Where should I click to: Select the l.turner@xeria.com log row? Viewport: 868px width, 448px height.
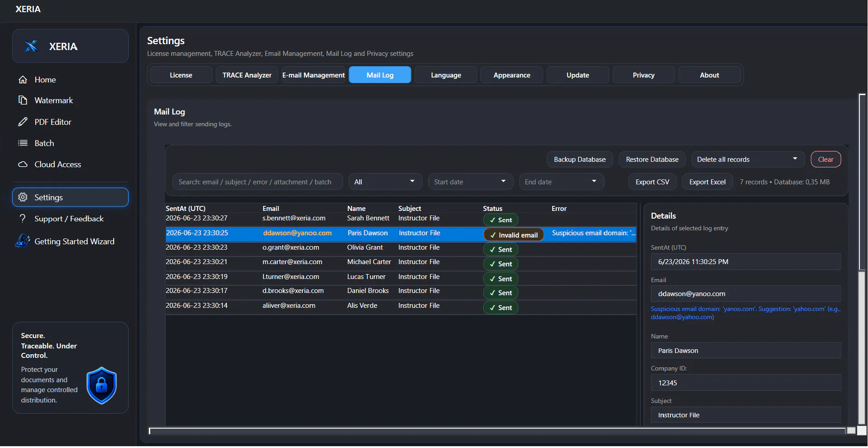tap(401, 278)
